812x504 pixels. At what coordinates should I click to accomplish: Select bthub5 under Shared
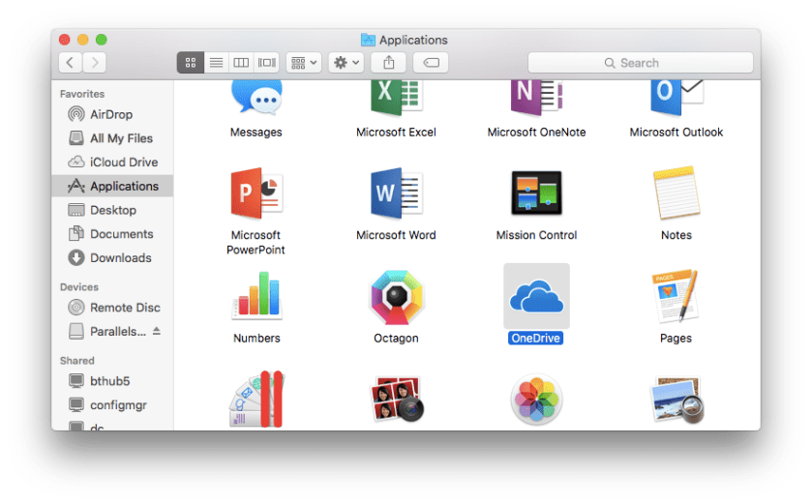click(x=113, y=381)
